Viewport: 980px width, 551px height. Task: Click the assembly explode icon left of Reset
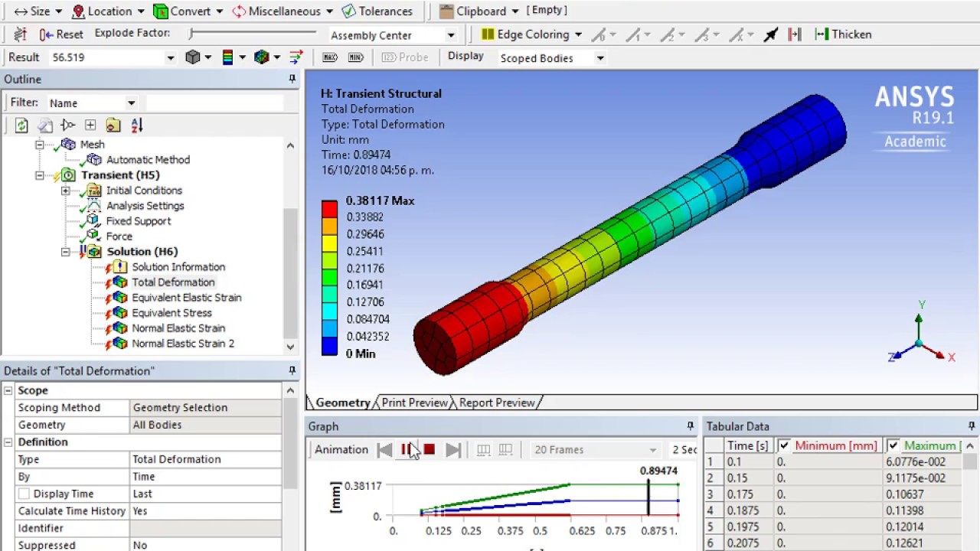pos(20,34)
